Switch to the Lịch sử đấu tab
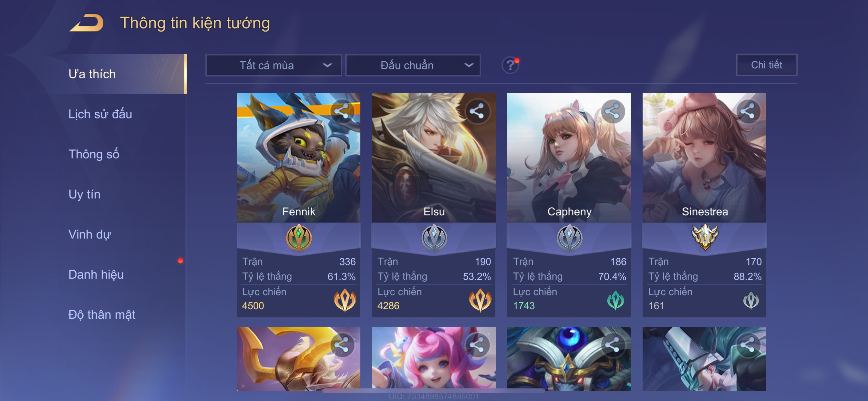This screenshot has height=401, width=868. [100, 114]
